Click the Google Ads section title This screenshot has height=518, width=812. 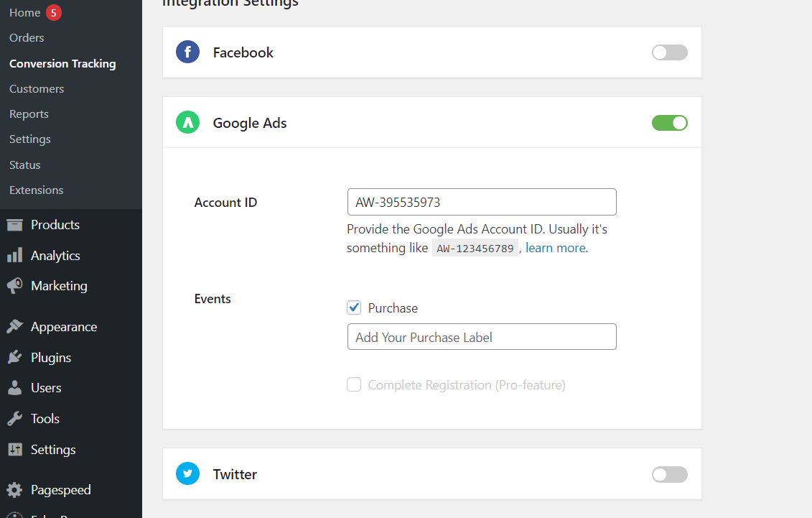[250, 123]
